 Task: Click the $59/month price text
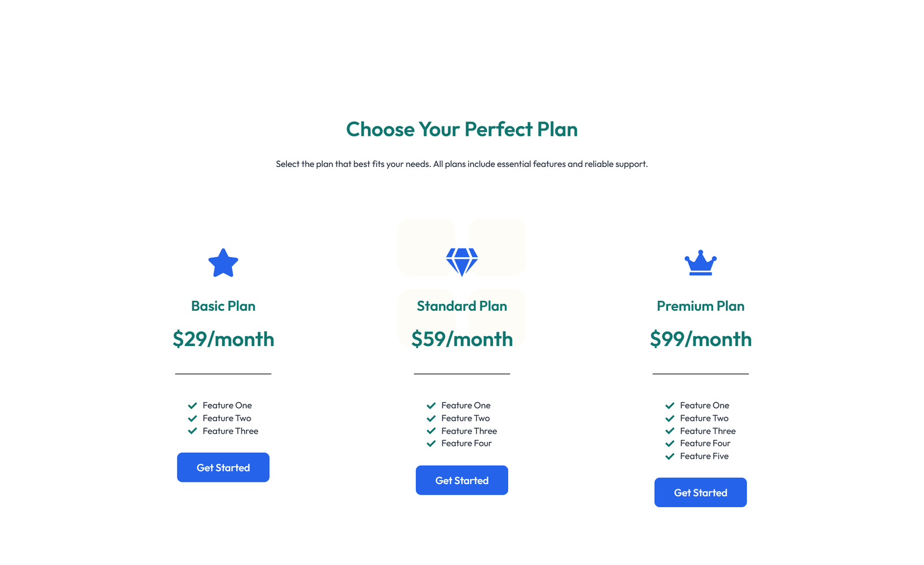[461, 340]
